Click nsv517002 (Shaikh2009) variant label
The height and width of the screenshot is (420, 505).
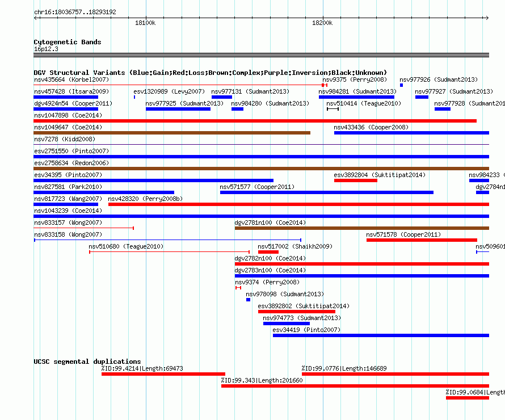(x=295, y=246)
